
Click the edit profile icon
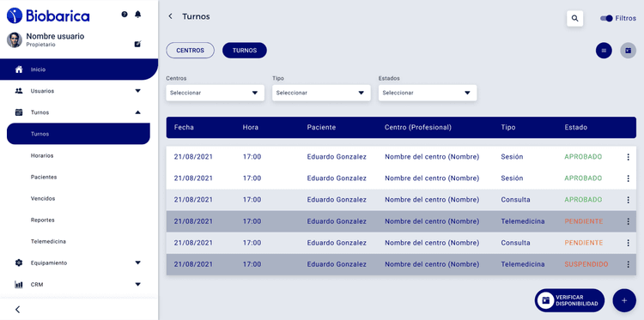[x=138, y=44]
